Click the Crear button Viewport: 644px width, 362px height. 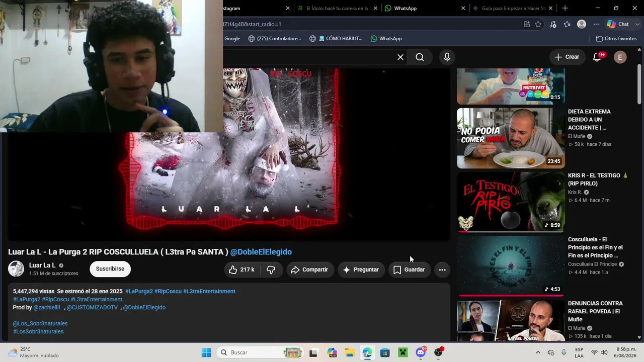(x=567, y=57)
